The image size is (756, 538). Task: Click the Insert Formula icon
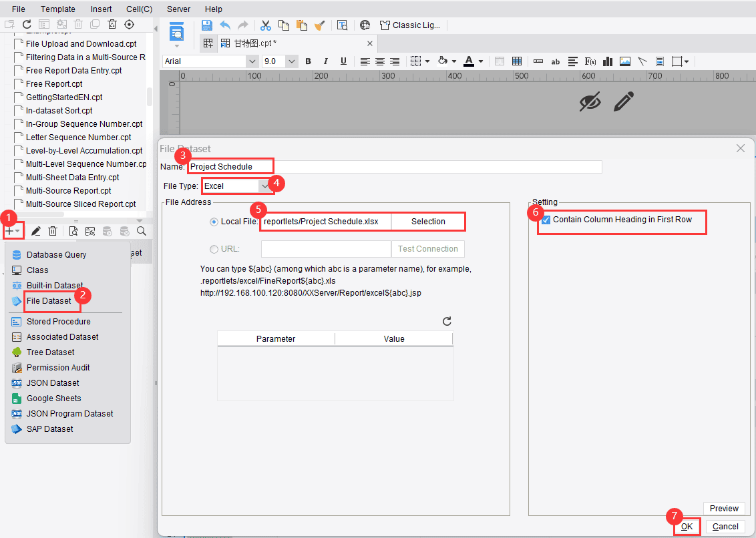tap(590, 61)
